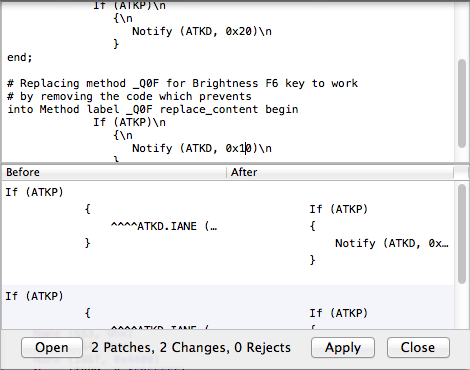470x370 pixels.
Task: Click the '# Replacing method _Q0F' comment line
Action: (x=182, y=83)
